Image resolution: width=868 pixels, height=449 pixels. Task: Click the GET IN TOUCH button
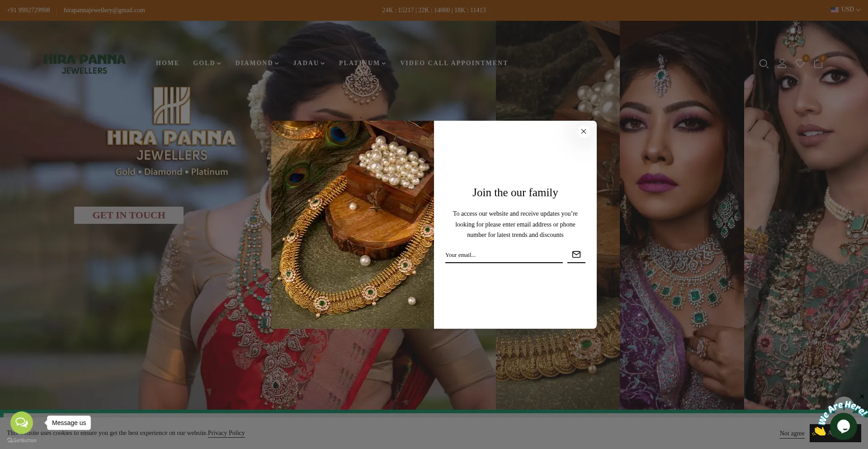(129, 215)
